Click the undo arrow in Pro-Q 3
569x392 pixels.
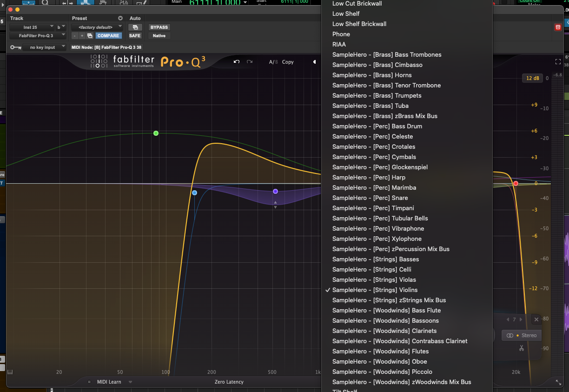click(x=237, y=62)
